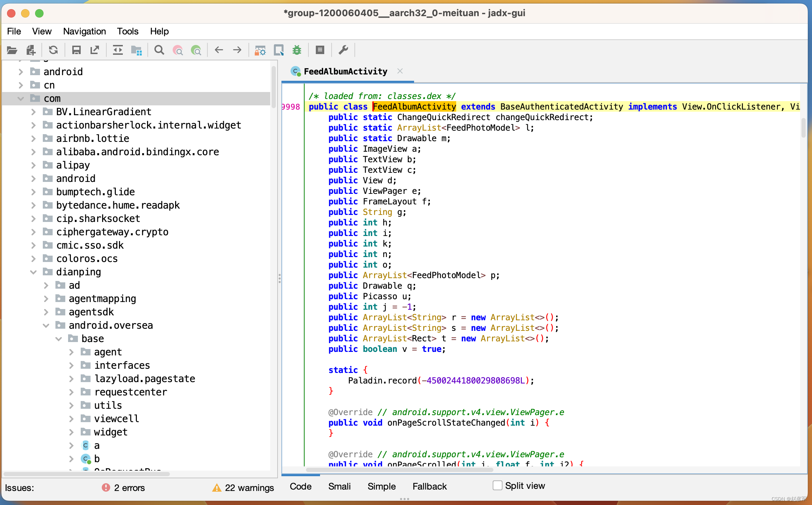
Task: Expand the agentsdk package
Action: click(46, 312)
